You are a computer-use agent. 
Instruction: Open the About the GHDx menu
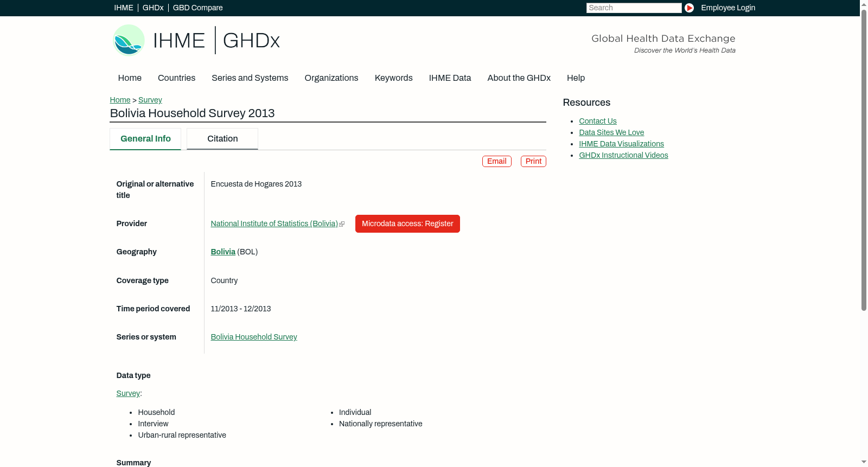(519, 78)
